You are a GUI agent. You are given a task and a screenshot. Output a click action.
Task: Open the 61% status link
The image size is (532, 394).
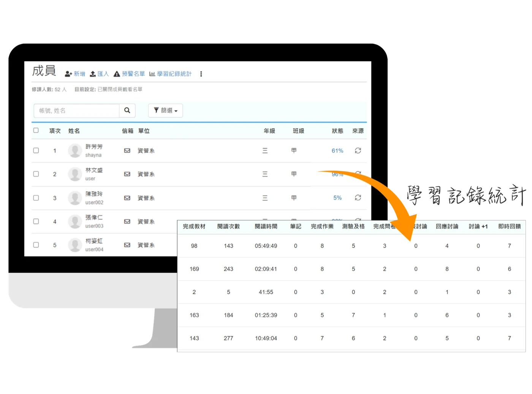click(337, 151)
